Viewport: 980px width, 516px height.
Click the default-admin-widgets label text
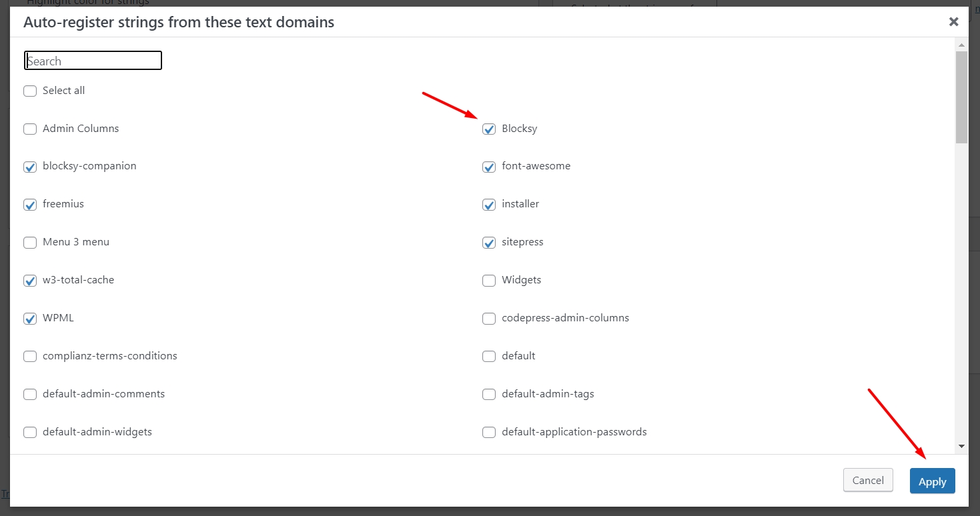[x=97, y=432]
